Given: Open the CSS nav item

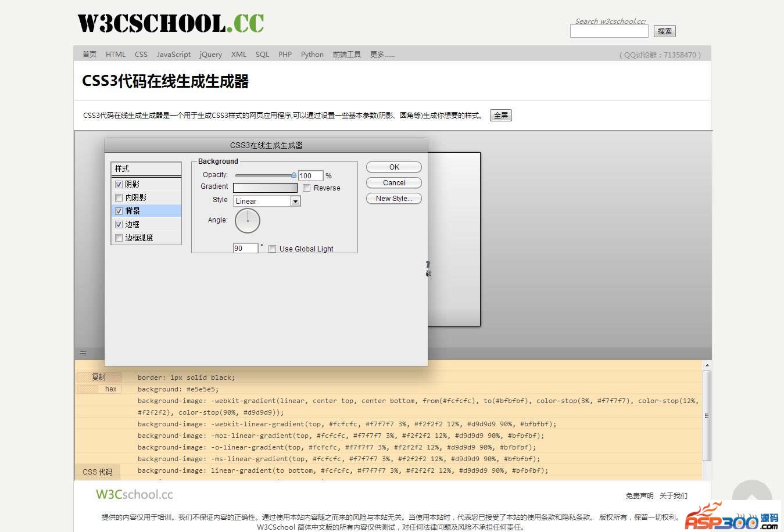Looking at the screenshot, I should [x=141, y=55].
